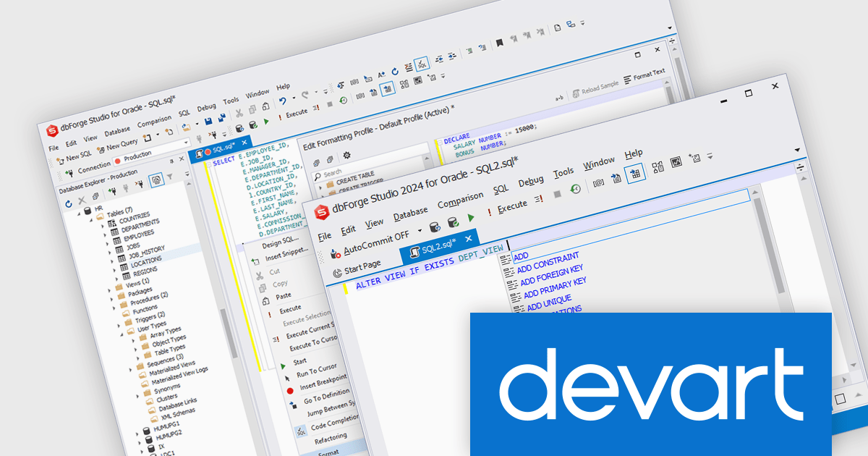The height and width of the screenshot is (456, 868).
Task: Select ADD UNIQUE suggestion
Action: (548, 303)
